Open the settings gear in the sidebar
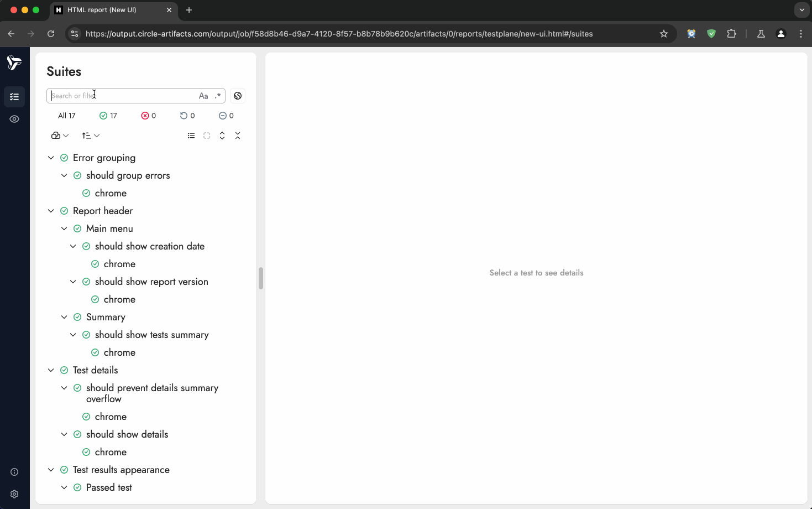This screenshot has height=509, width=812. [x=14, y=494]
